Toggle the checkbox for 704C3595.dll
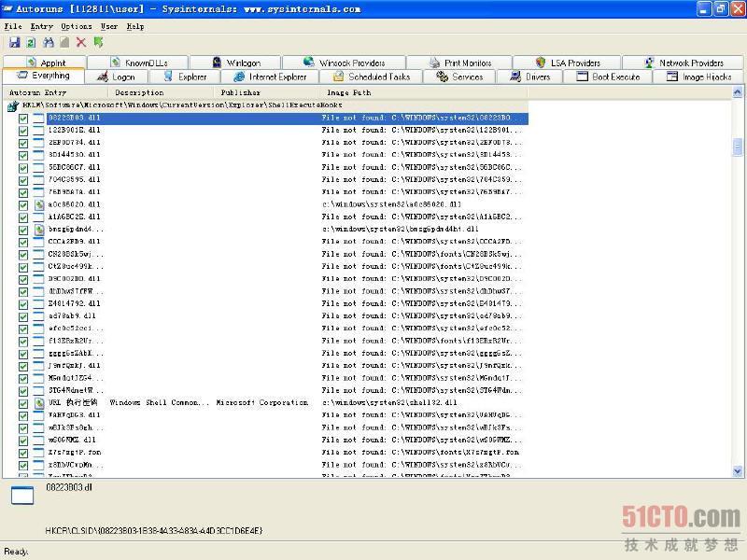The height and width of the screenshot is (560, 747). pos(22,180)
